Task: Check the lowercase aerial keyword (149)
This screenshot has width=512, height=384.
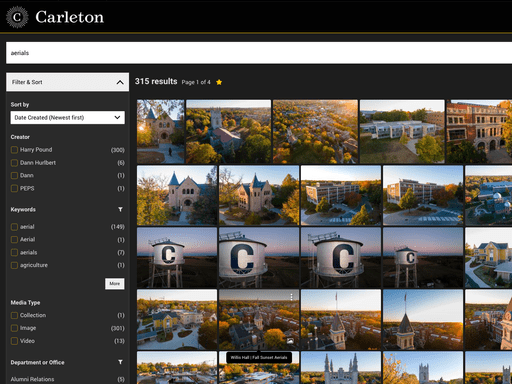Action: [x=14, y=227]
